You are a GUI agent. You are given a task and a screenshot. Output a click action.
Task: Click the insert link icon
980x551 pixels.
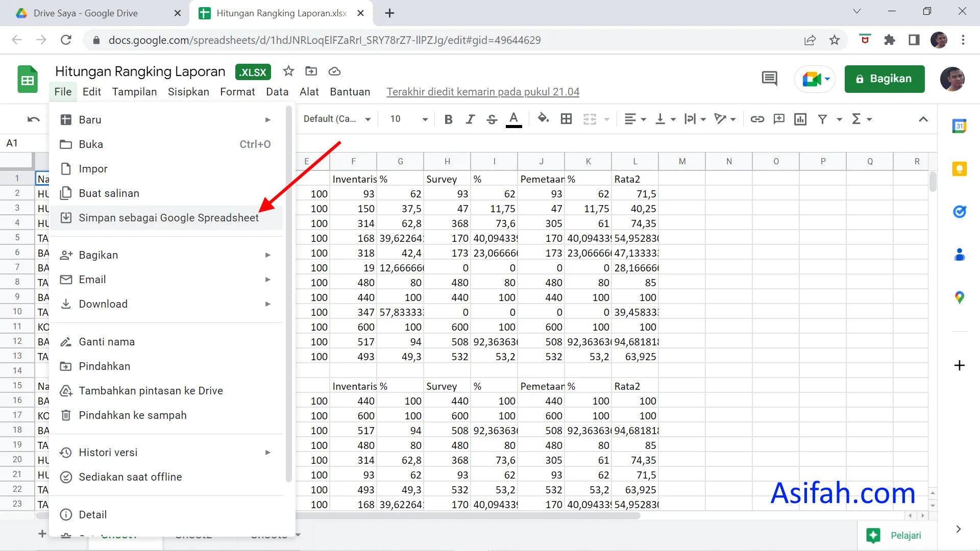click(x=757, y=119)
